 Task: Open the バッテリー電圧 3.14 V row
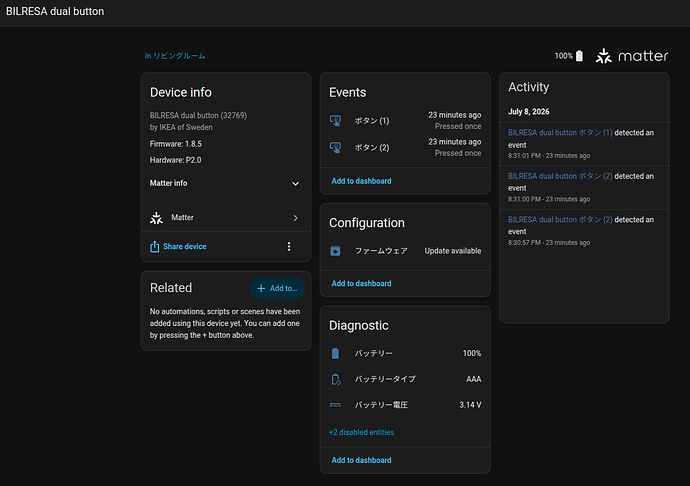pos(405,405)
